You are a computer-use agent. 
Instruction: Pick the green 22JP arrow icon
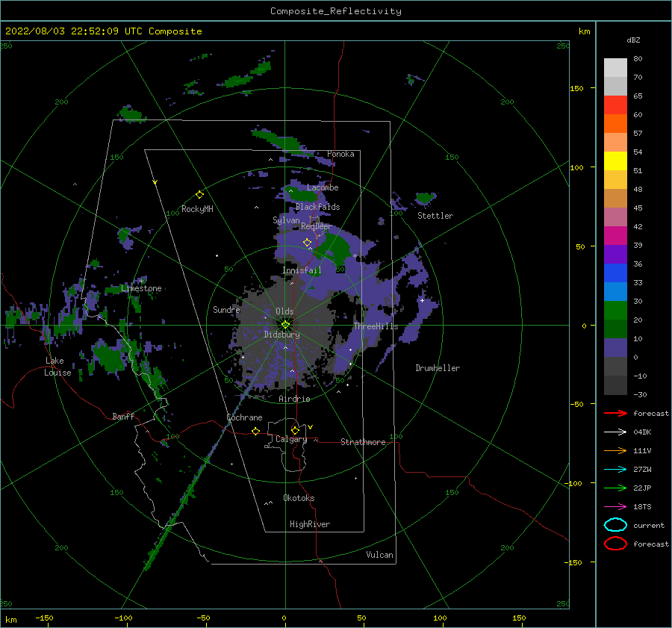(615, 488)
